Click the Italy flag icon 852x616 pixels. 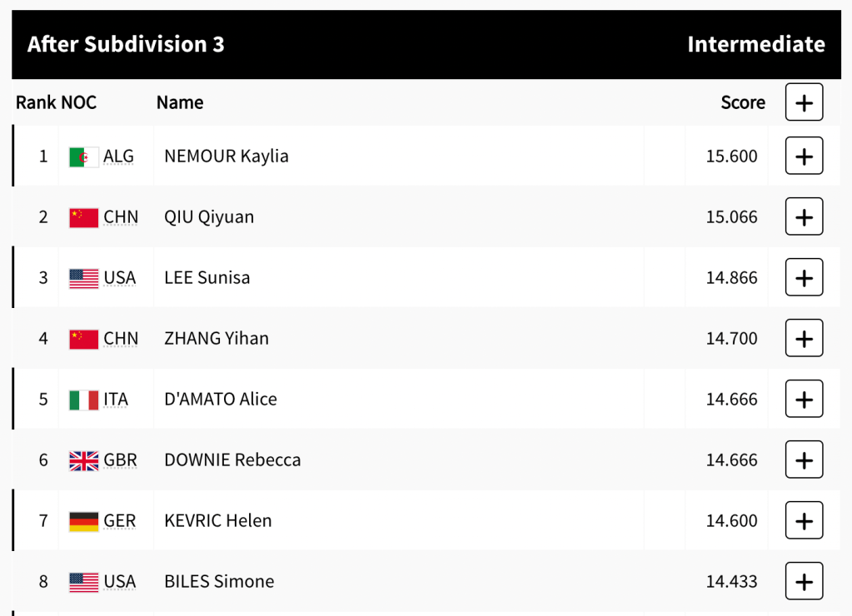(x=84, y=400)
